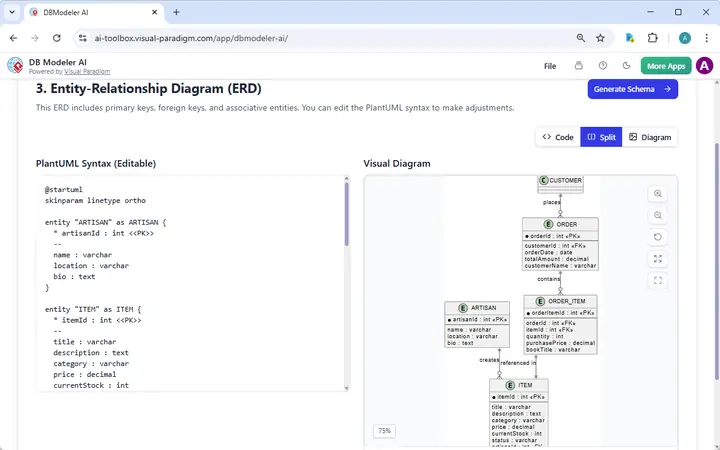Click inside the PlantUML syntax editor
The width and height of the screenshot is (720, 450).
(191, 283)
